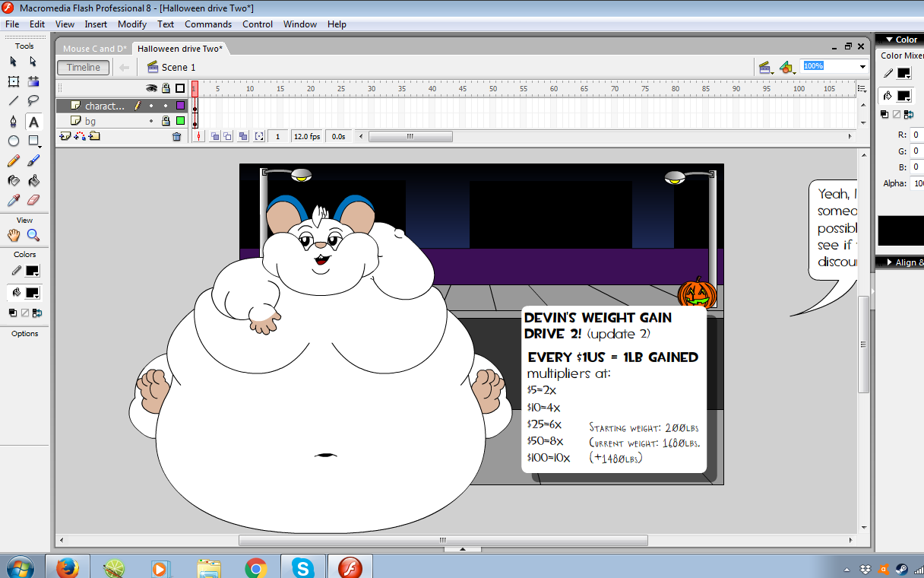The height and width of the screenshot is (578, 924).
Task: Select the Zoom magnifier tool
Action: pos(33,235)
